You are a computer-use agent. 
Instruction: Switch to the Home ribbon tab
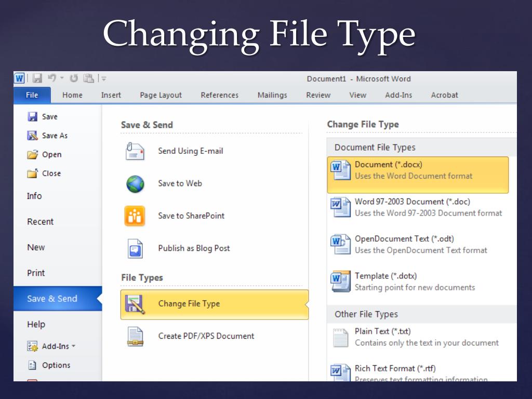pos(72,95)
